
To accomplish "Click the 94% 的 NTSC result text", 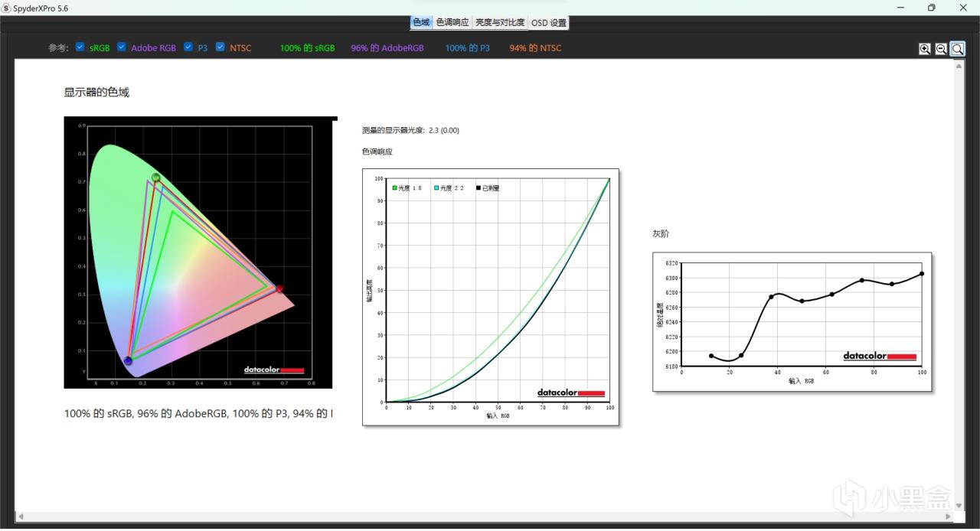I will tap(535, 48).
